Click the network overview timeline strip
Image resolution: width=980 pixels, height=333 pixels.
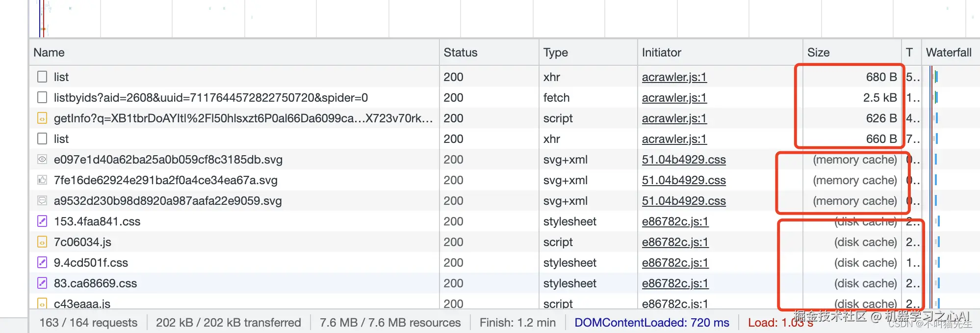click(490, 19)
